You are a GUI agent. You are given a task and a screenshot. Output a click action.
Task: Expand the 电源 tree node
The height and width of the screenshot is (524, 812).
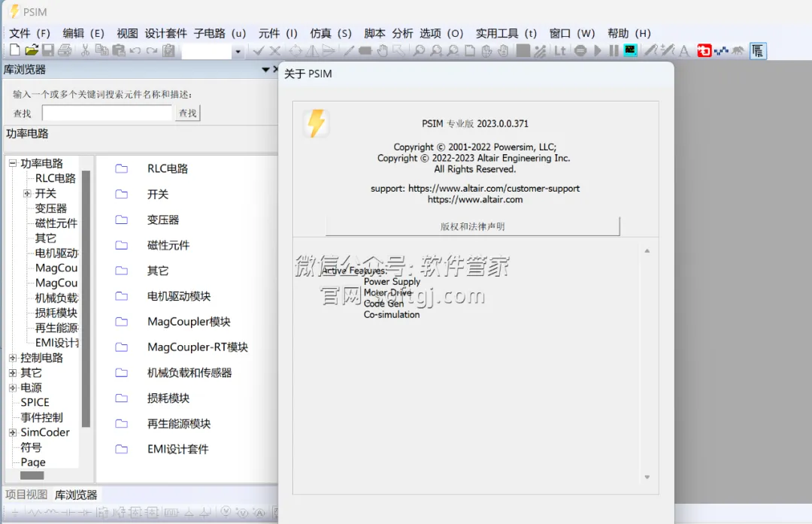(x=13, y=388)
